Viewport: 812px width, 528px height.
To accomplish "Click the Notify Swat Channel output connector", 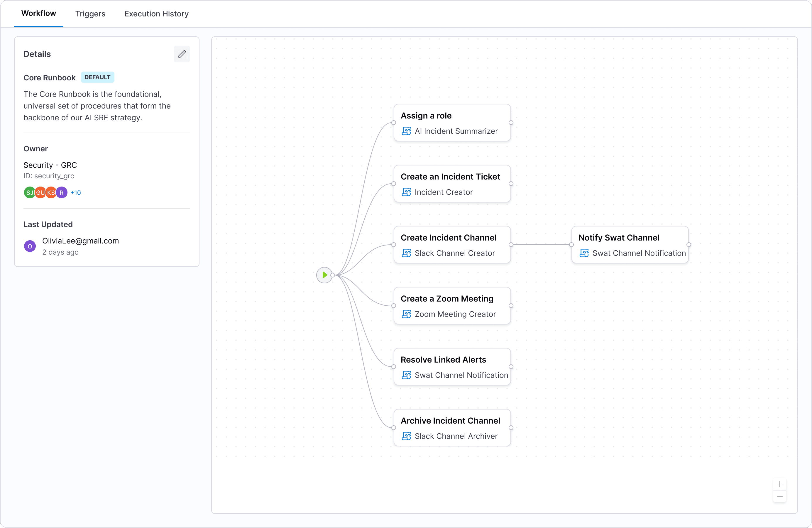I will tap(688, 245).
